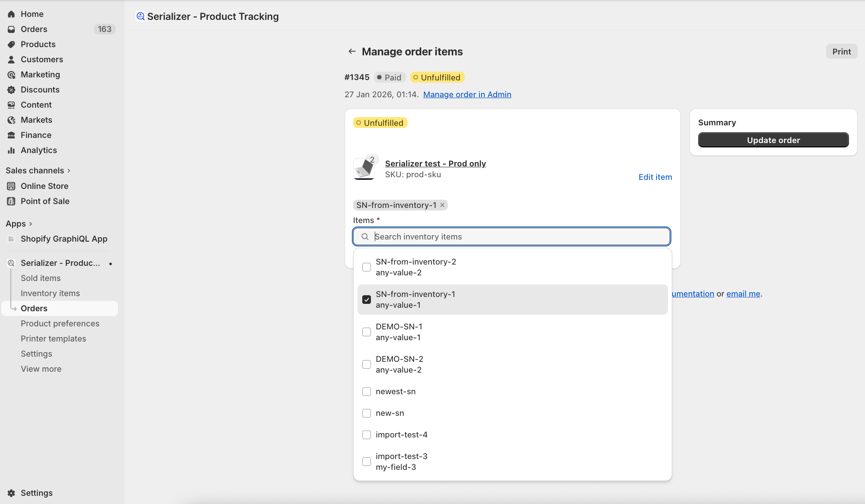Click the Analytics bar chart icon

coord(11,150)
